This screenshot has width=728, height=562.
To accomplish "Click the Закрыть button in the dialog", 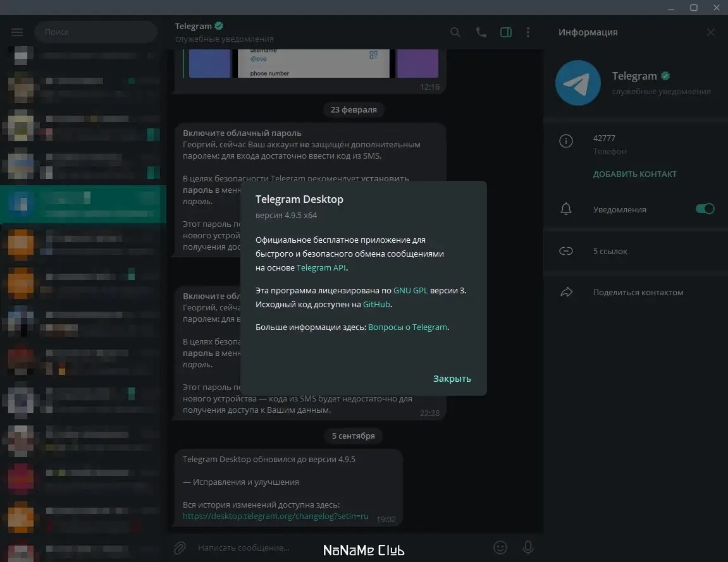I will 452,379.
